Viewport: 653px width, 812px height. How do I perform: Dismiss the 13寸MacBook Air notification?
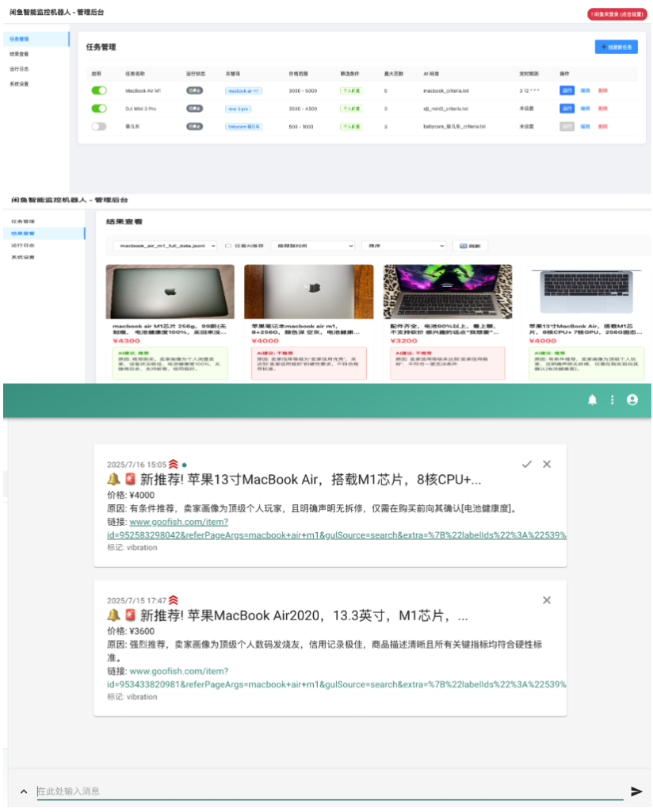tap(547, 464)
